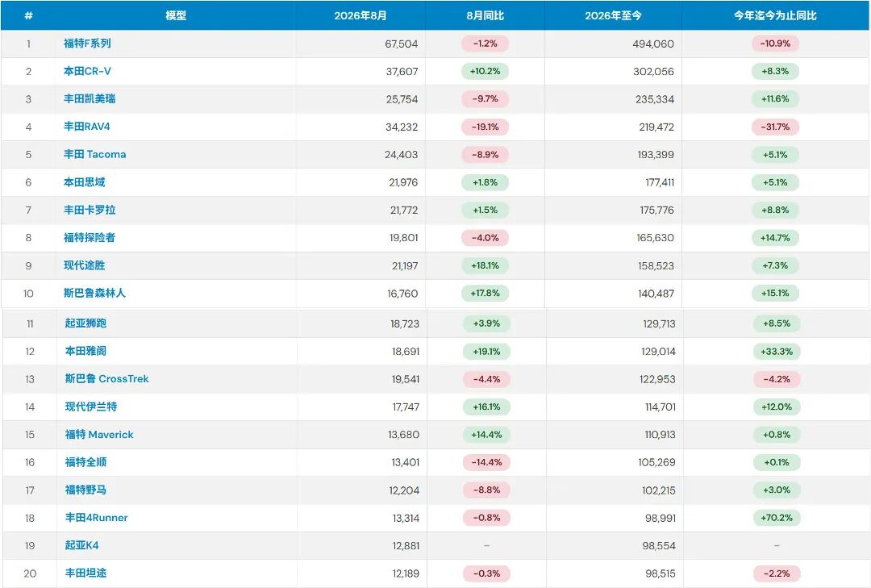Sort by the 2026年8月 column header

coord(360,15)
